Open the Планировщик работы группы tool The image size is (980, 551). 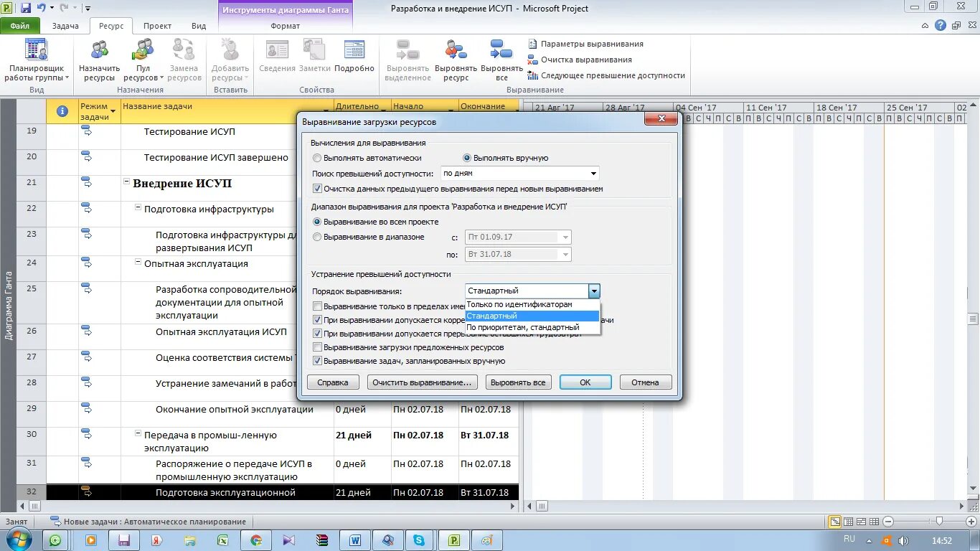(x=36, y=60)
